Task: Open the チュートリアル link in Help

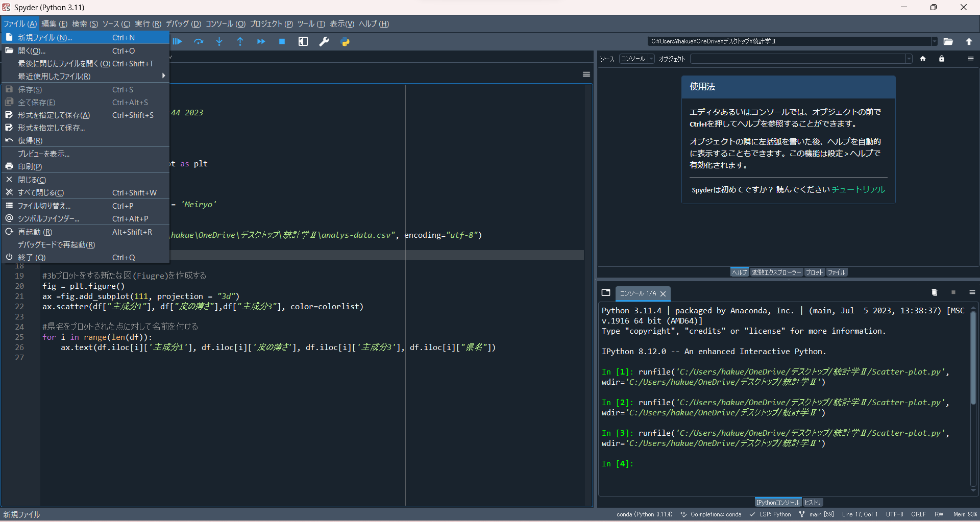Action: point(859,190)
